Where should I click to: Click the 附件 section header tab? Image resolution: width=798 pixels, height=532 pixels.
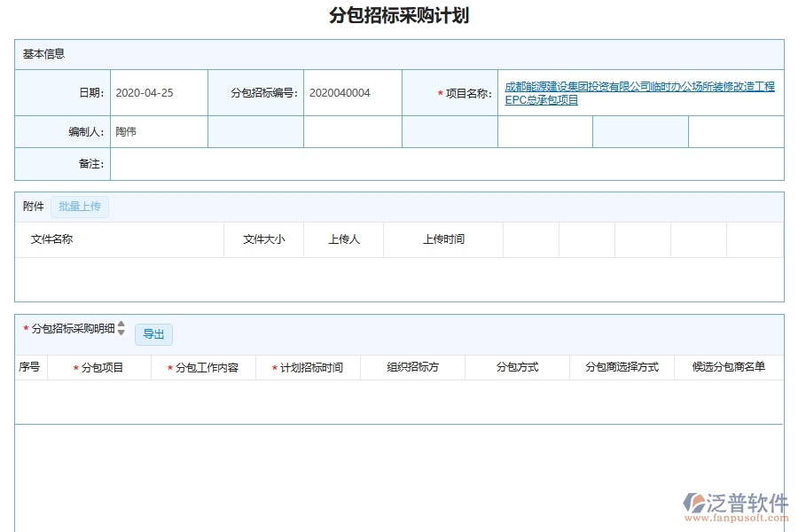(31, 206)
